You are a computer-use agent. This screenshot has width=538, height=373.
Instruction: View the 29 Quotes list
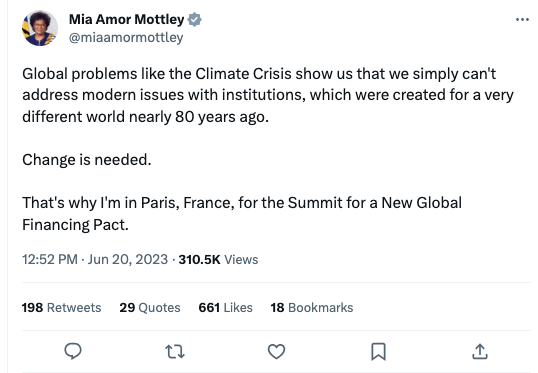(x=150, y=307)
